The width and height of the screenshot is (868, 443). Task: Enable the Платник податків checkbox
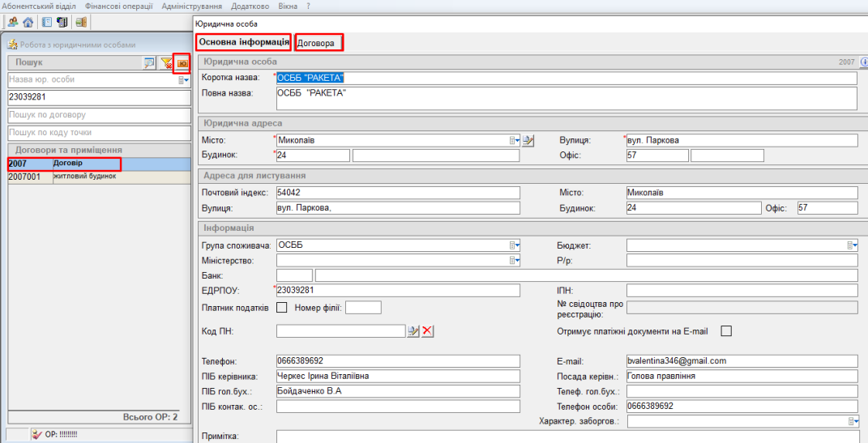coord(282,307)
